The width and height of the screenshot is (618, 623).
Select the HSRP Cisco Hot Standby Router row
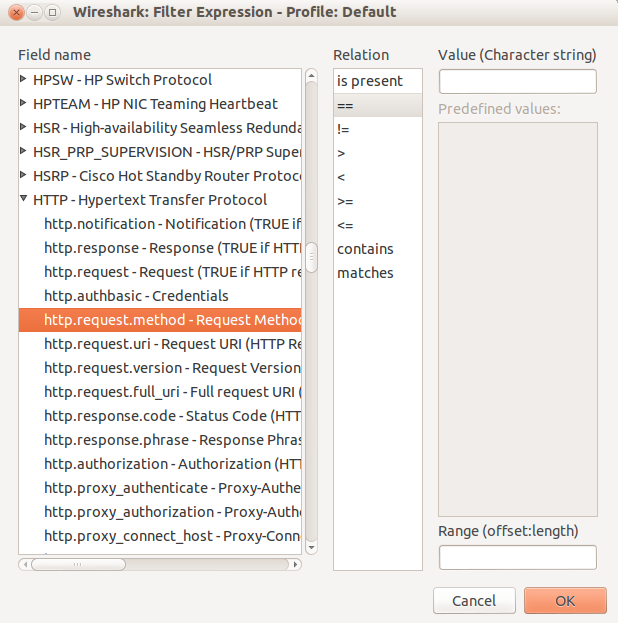coord(160,176)
